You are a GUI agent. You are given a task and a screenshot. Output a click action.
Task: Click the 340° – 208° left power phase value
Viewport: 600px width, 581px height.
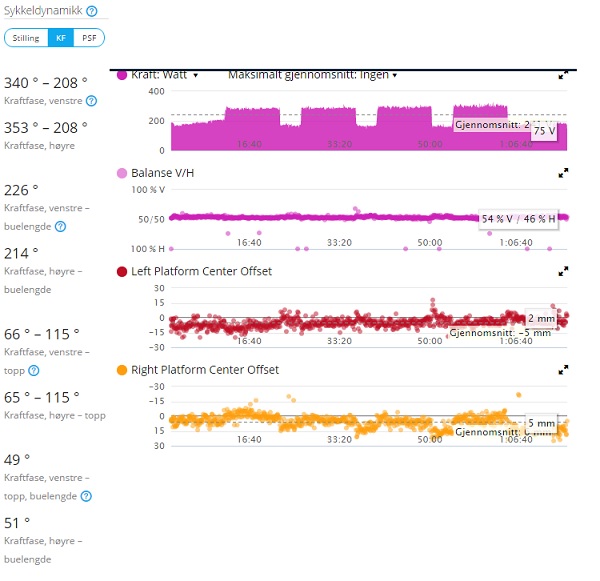coord(46,83)
